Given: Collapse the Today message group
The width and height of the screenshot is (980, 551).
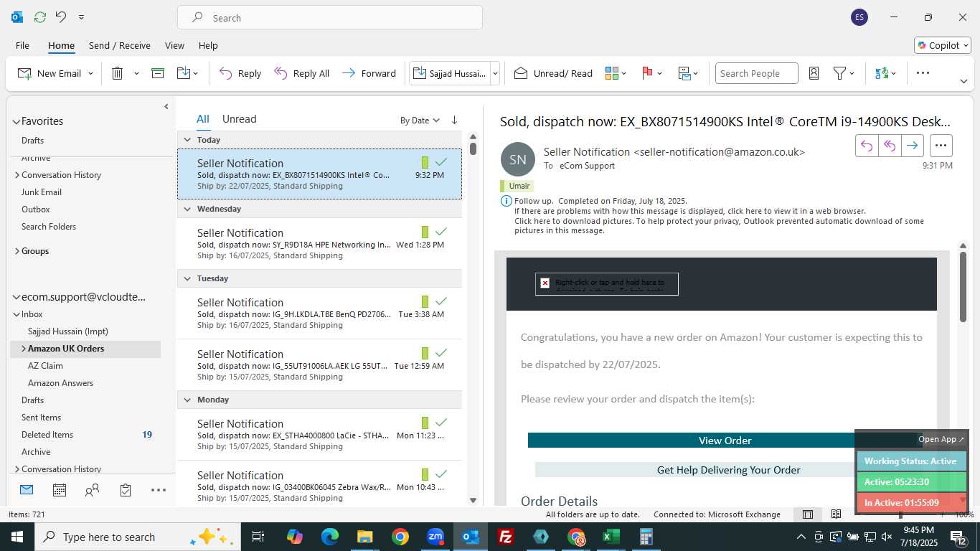Looking at the screenshot, I should click(187, 140).
